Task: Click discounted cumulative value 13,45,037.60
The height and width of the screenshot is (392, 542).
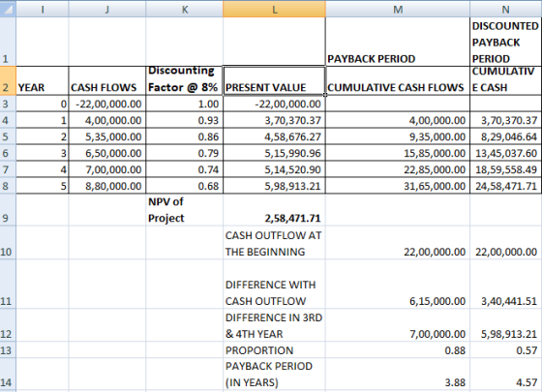Action: click(505, 153)
